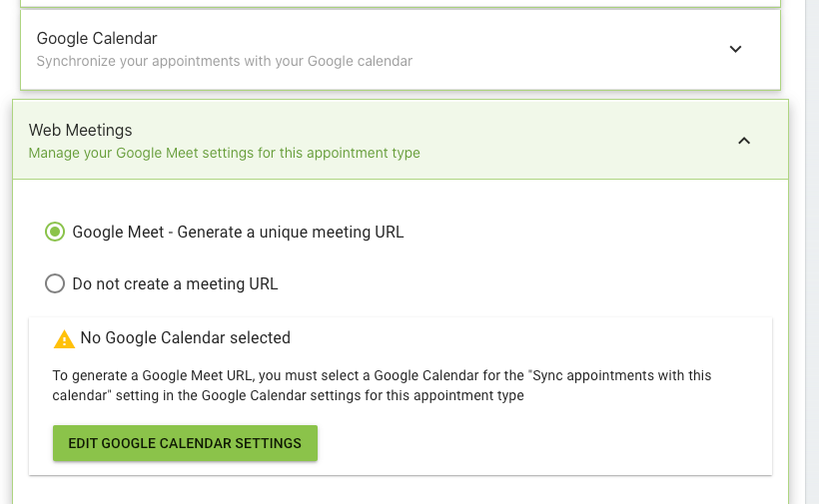The height and width of the screenshot is (504, 819).
Task: Click the blank space right of the radio options
Action: pyautogui.click(x=589, y=257)
